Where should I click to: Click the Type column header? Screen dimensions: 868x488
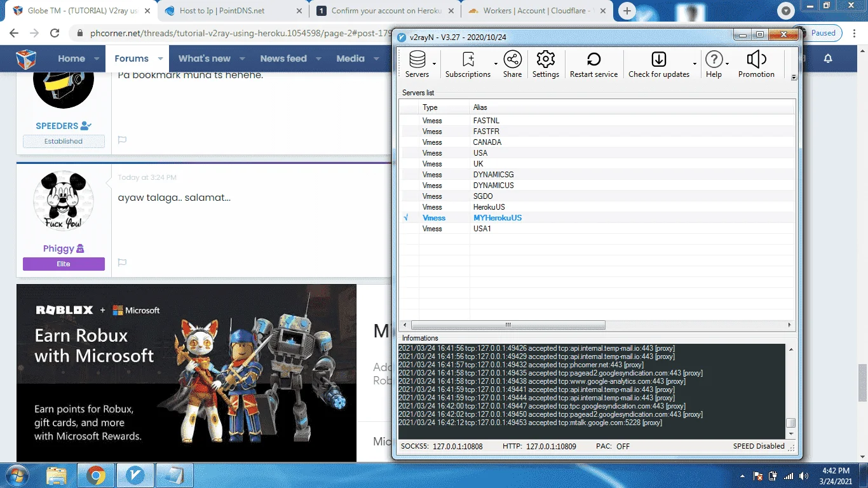click(x=444, y=107)
